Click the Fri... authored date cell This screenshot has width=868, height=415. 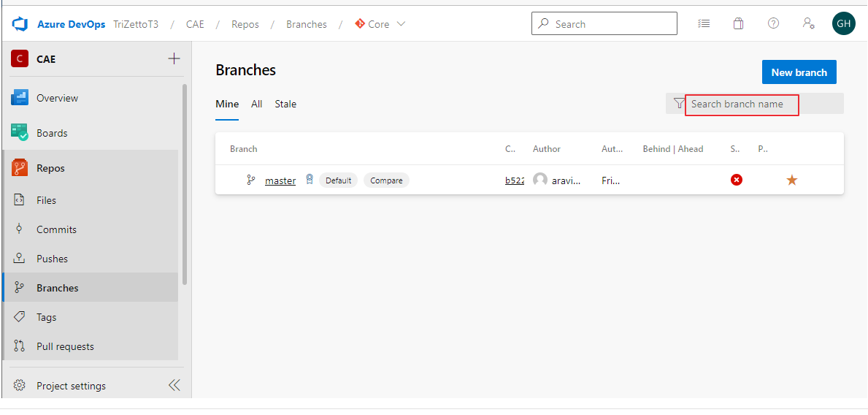[x=611, y=180]
